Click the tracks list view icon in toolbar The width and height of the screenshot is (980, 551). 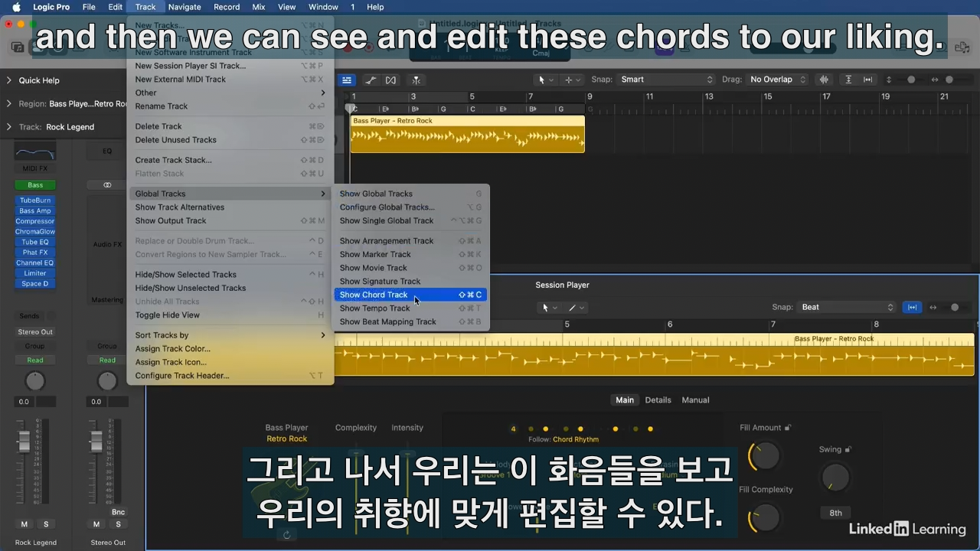point(347,80)
